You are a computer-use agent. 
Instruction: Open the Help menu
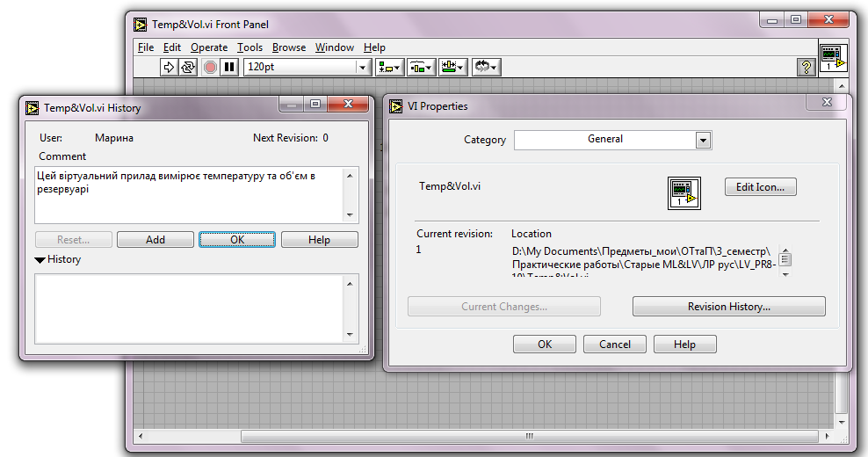(x=374, y=47)
